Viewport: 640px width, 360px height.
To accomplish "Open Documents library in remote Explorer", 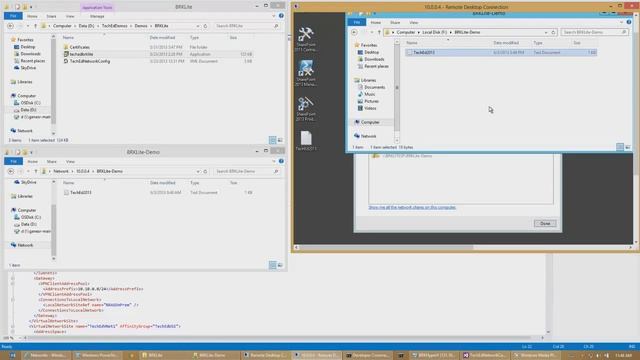I will [371, 87].
